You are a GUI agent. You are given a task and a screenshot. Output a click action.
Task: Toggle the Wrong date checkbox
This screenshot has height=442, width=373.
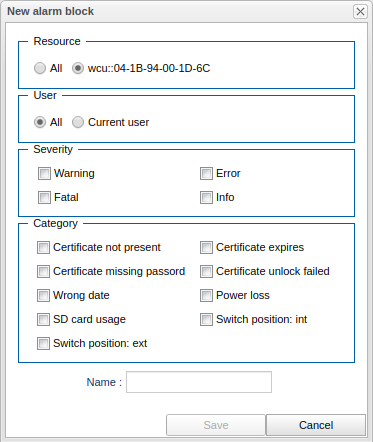(43, 296)
